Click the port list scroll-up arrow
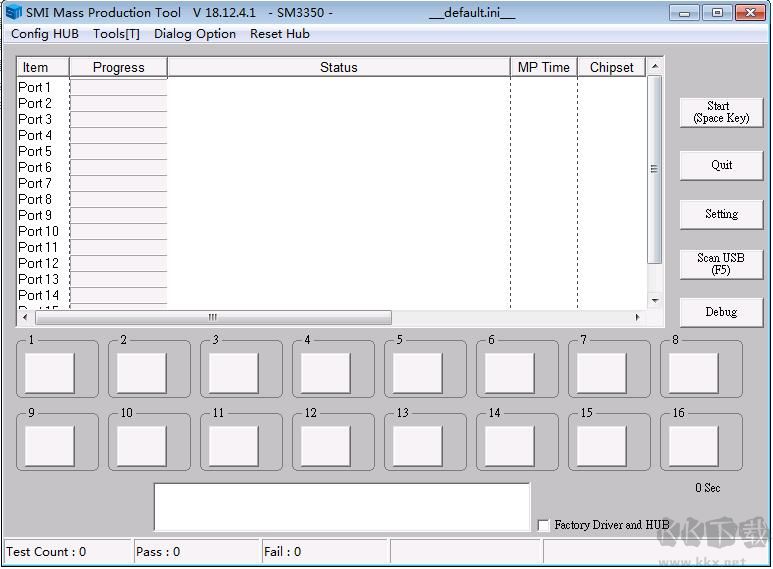 point(655,66)
